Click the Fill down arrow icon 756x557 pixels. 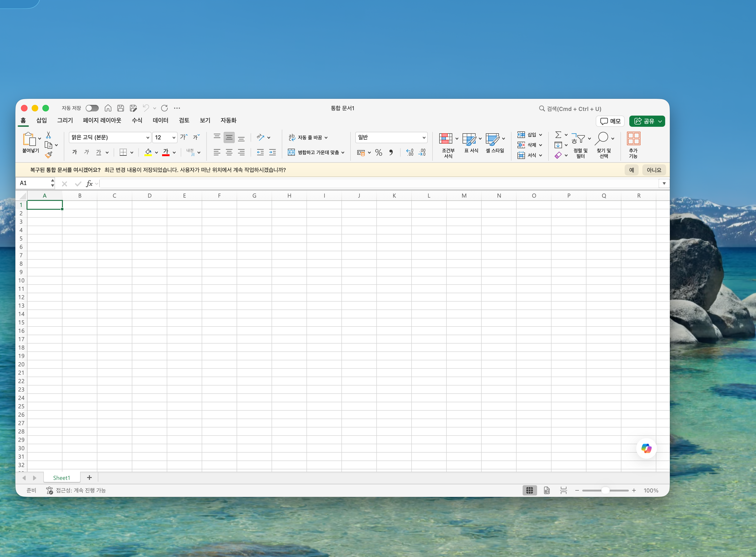558,145
